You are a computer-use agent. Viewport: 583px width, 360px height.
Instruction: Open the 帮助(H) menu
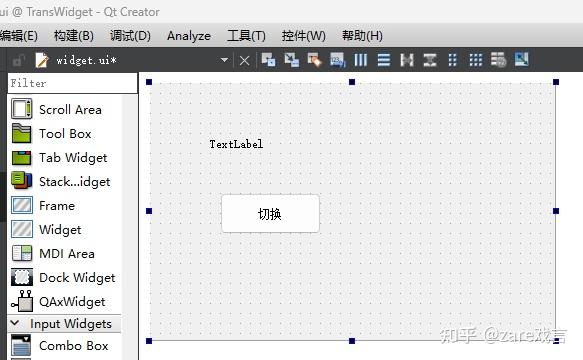362,36
